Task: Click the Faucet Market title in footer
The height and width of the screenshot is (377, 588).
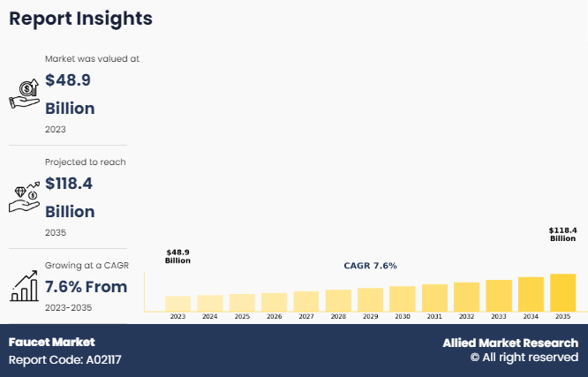Action: click(x=51, y=342)
